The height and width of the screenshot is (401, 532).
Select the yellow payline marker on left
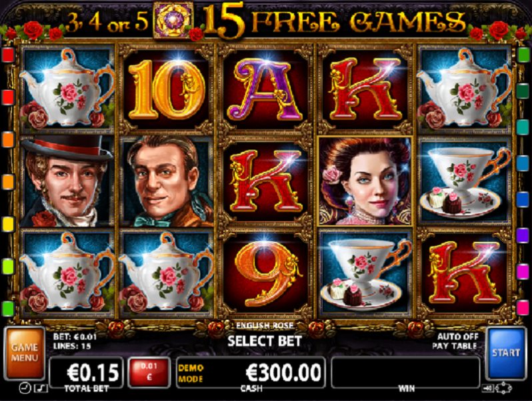coord(8,224)
